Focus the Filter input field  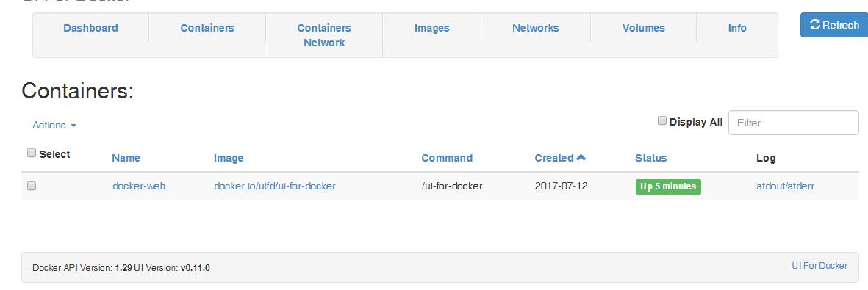click(x=793, y=123)
